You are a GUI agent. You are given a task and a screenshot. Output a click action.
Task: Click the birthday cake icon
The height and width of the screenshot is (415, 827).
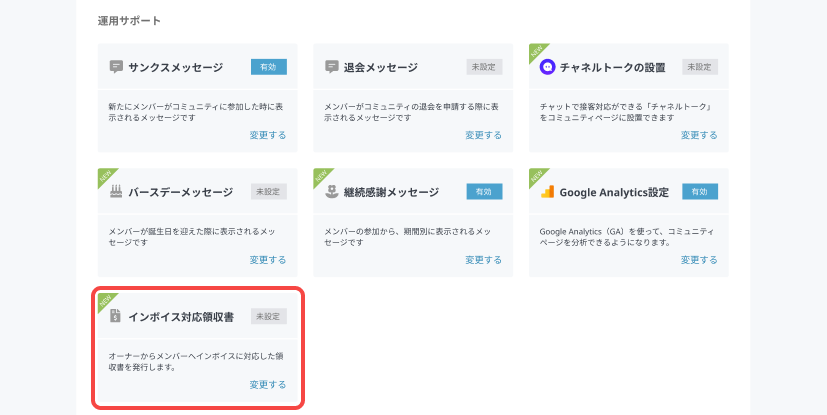pyautogui.click(x=116, y=192)
